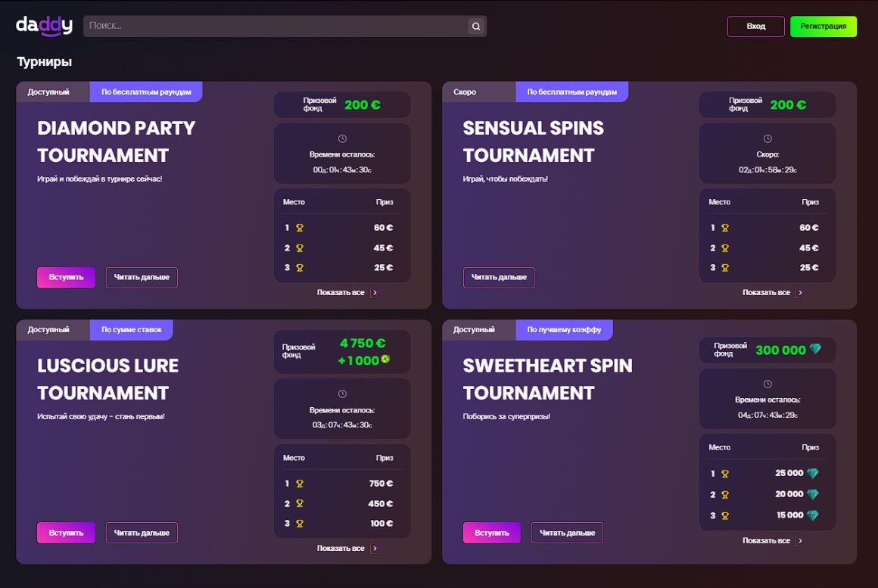Image resolution: width=878 pixels, height=588 pixels.
Task: Expand Показать все in Diamond Party card
Action: click(341, 291)
